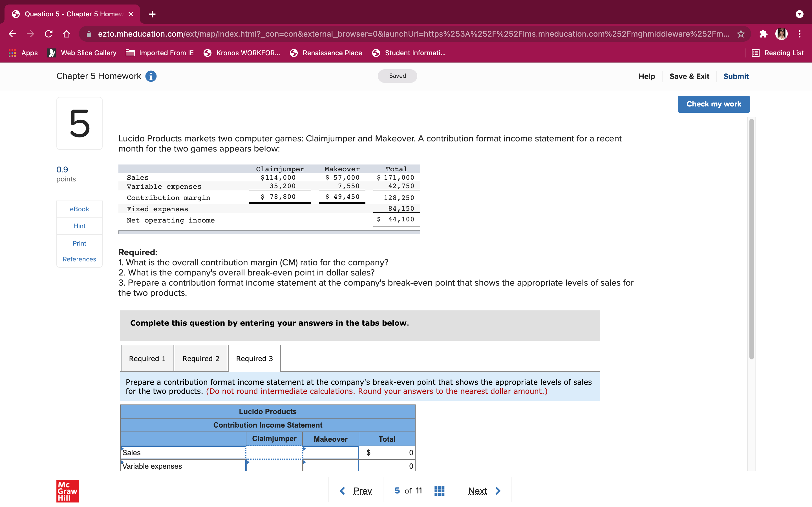The width and height of the screenshot is (812, 507).
Task: Open Chrome's three-dot menu
Action: 799,34
